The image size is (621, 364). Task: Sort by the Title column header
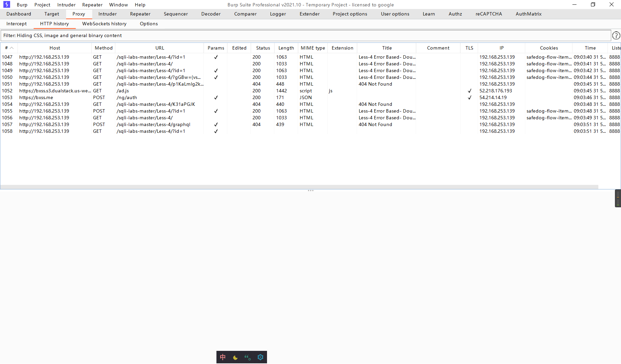click(x=387, y=48)
